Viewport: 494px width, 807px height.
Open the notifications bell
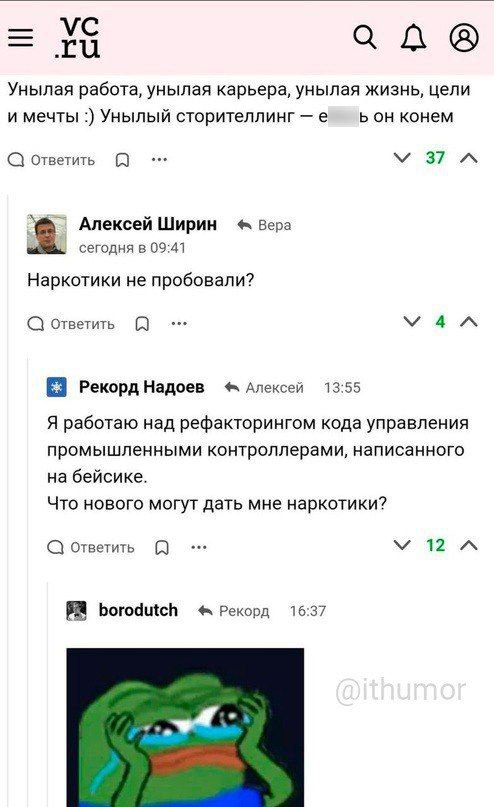tap(414, 38)
